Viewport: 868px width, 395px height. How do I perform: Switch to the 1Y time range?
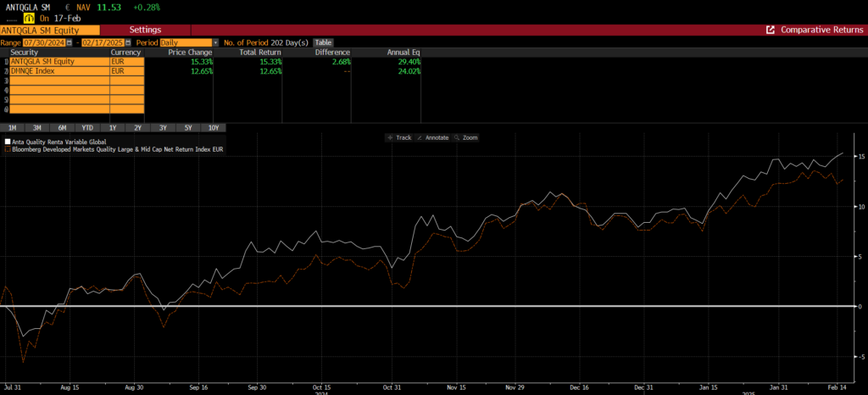(x=113, y=127)
